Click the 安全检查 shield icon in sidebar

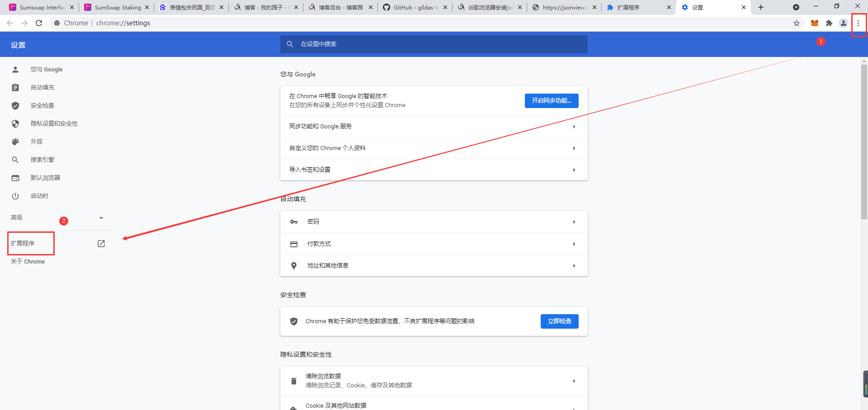[x=15, y=105]
